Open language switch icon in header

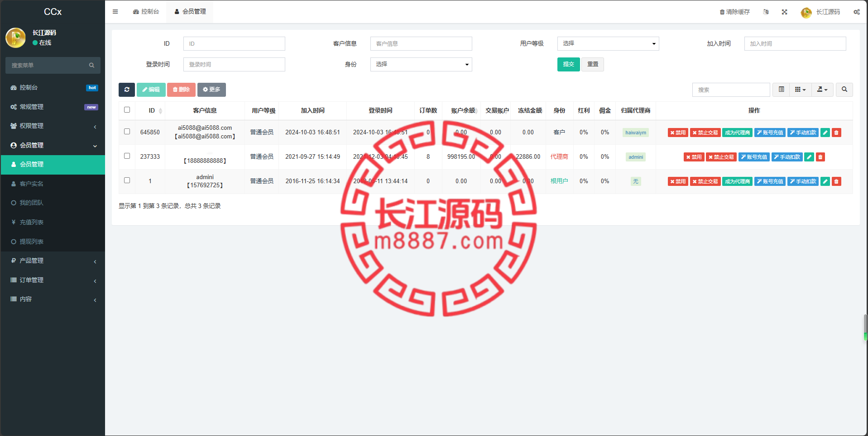click(766, 12)
